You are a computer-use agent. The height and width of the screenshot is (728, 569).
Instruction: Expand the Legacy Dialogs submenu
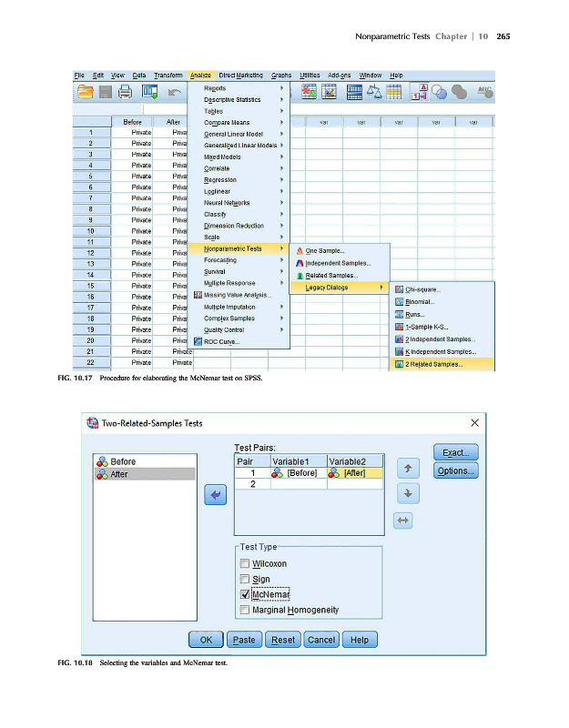click(337, 288)
